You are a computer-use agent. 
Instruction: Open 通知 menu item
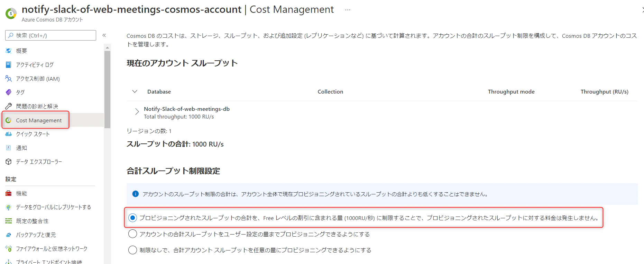click(x=21, y=148)
